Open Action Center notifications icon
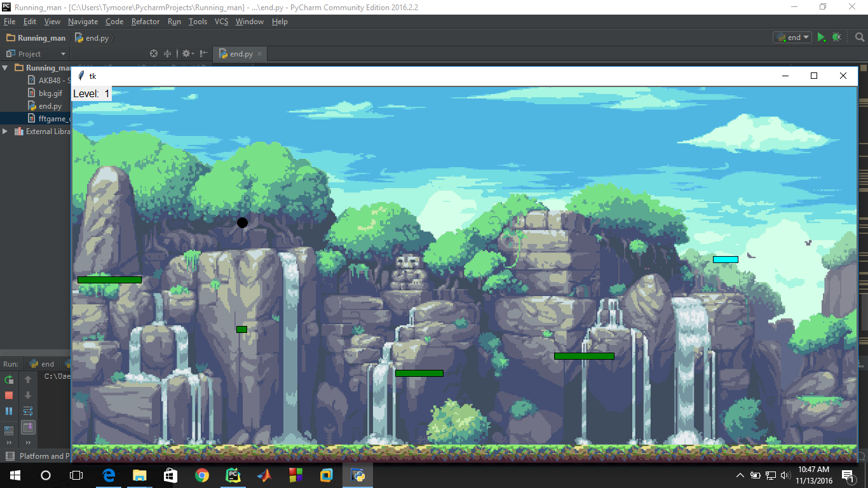The width and height of the screenshot is (868, 488). (x=848, y=475)
